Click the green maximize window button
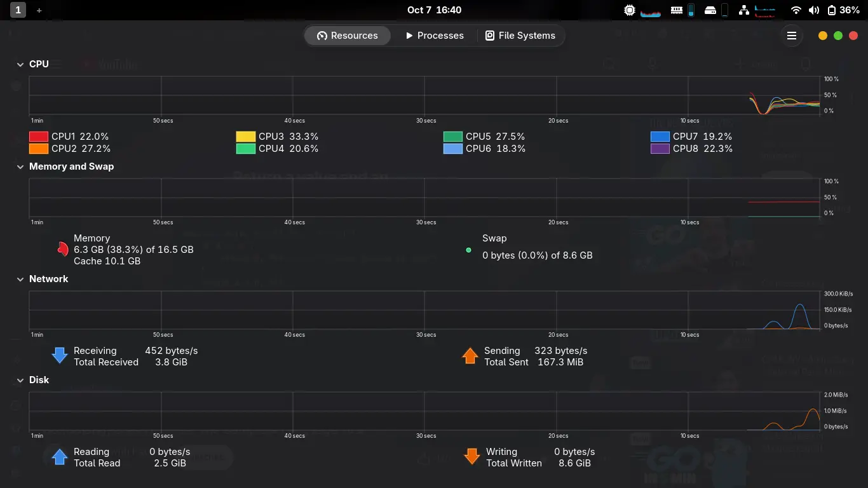This screenshot has height=488, width=868. [838, 36]
